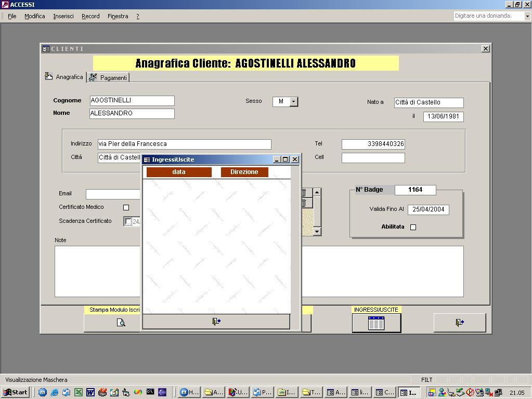
Task: Click the Cognome input field
Action: (x=132, y=101)
